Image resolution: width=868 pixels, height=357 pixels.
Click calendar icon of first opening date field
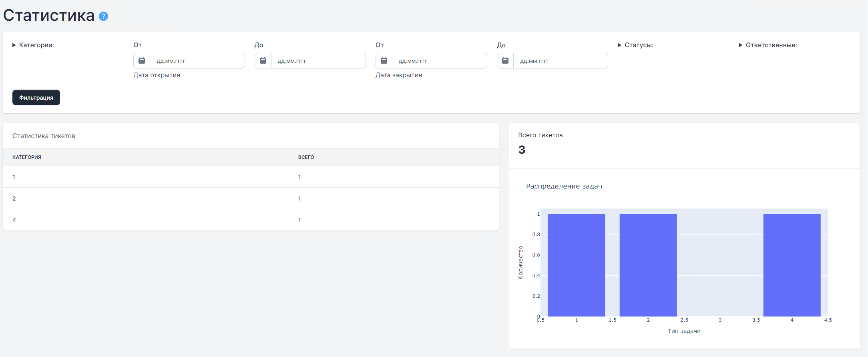(142, 61)
